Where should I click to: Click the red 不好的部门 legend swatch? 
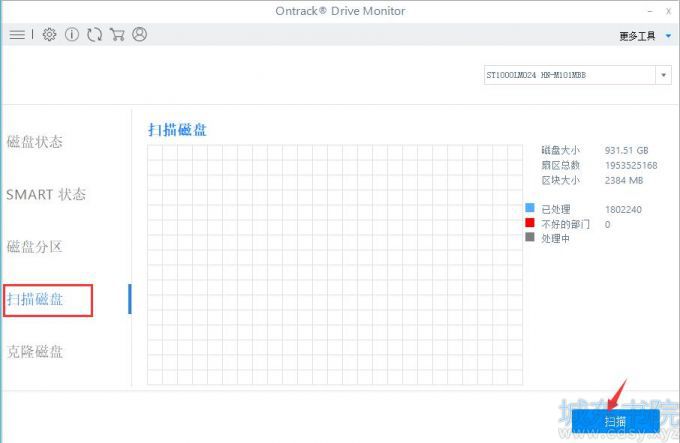[x=530, y=222]
